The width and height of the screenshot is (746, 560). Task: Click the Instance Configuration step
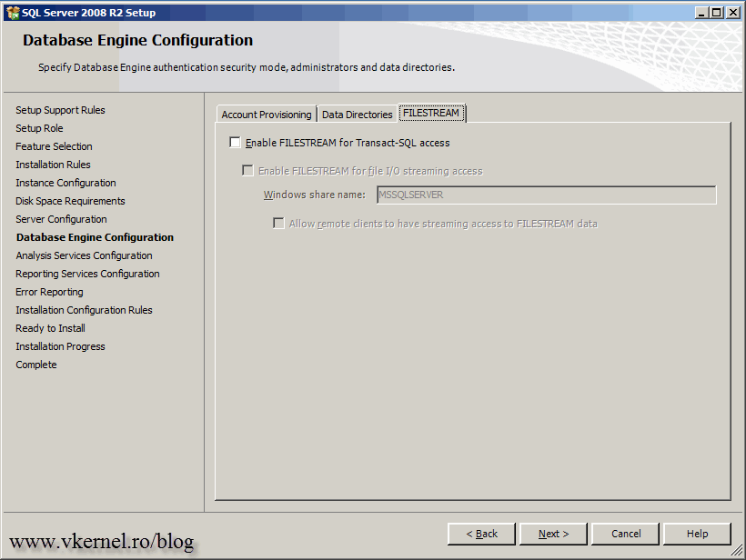66,183
